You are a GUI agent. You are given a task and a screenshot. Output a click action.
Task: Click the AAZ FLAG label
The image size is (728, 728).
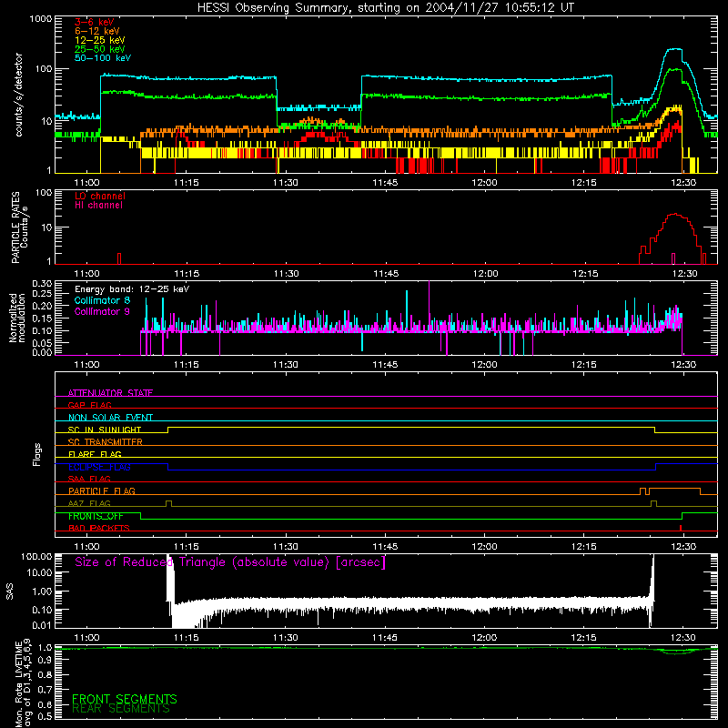tap(89, 503)
